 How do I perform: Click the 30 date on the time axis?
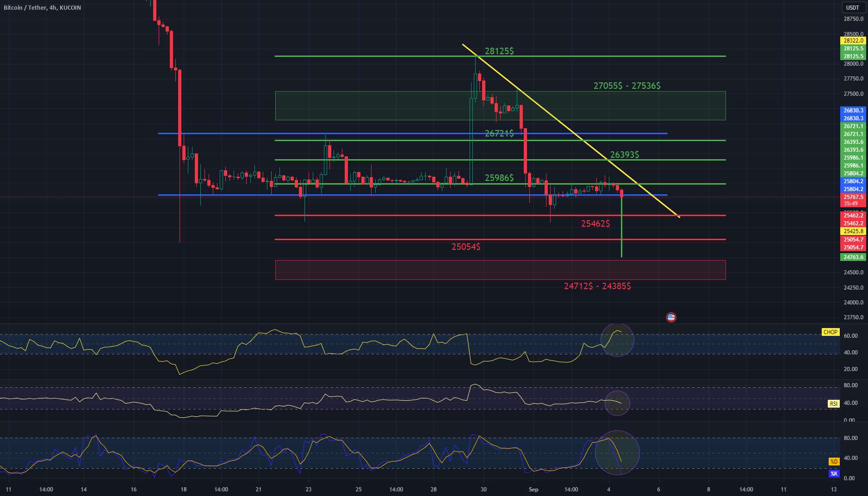(x=484, y=489)
